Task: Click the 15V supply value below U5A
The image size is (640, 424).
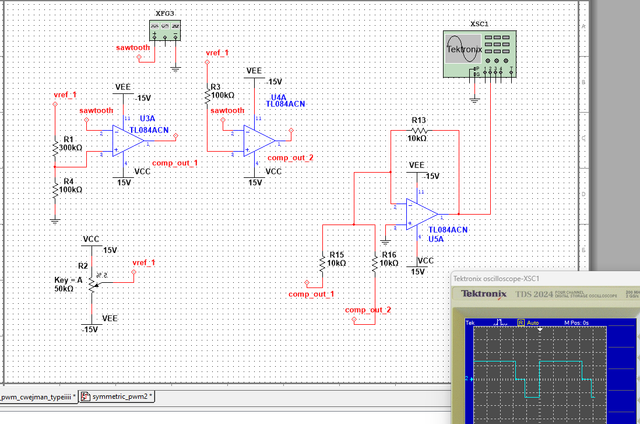Action: (418, 272)
